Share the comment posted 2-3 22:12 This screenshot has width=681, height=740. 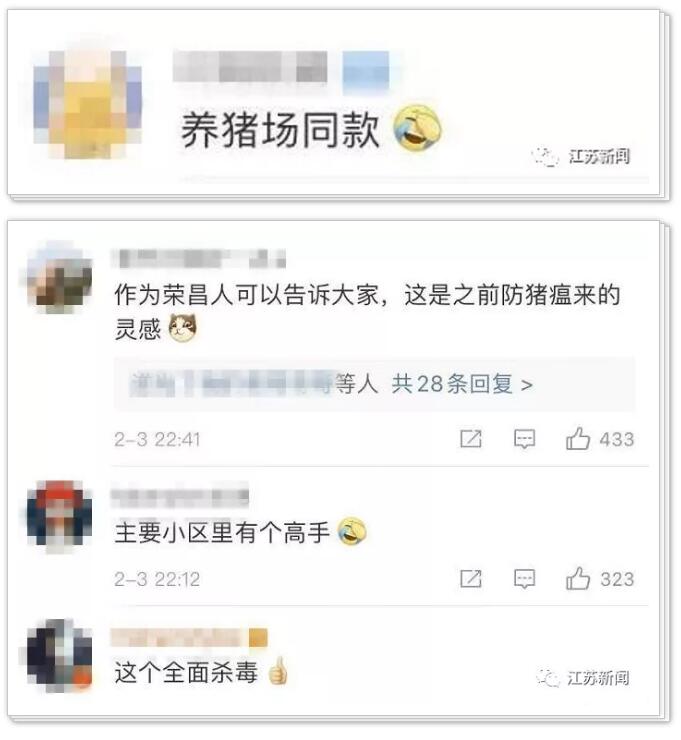[471, 579]
